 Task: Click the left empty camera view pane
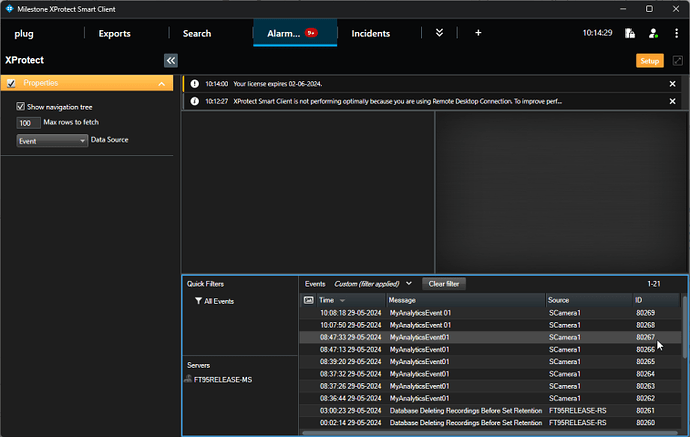308,192
